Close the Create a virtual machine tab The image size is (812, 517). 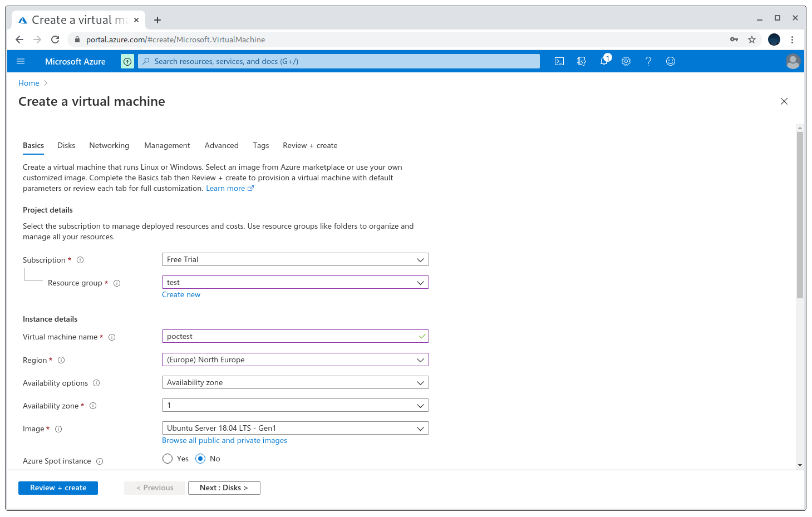(136, 20)
